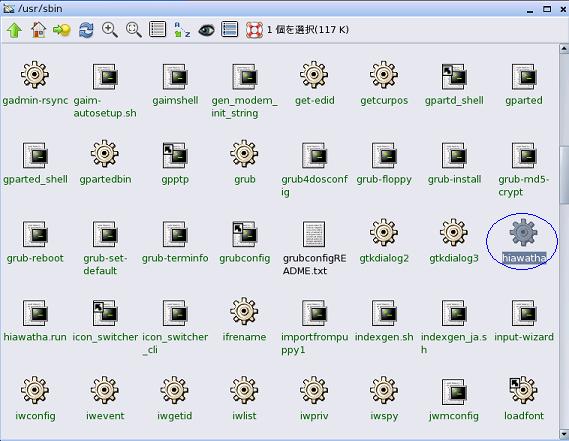
Task: Refresh the directory listing
Action: tap(86, 30)
